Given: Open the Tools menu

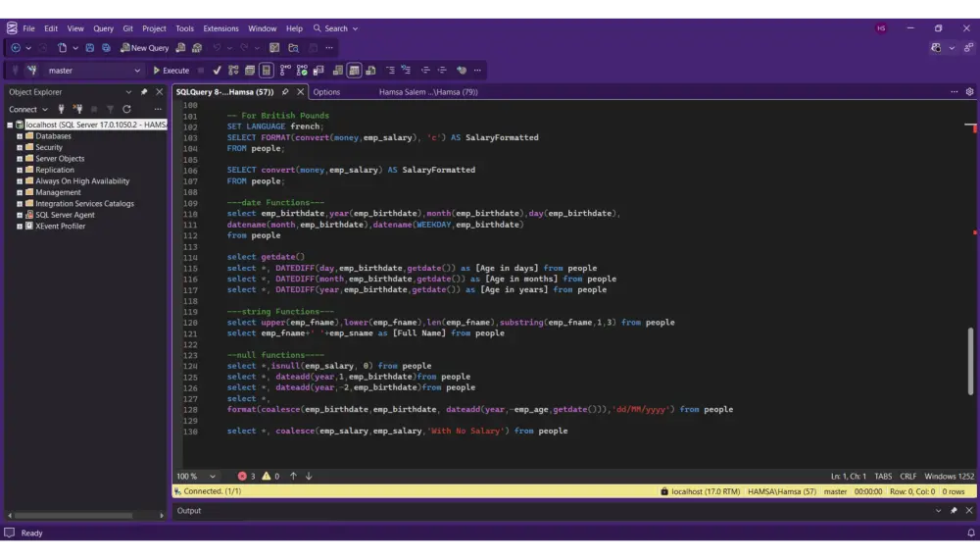Looking at the screenshot, I should tap(184, 28).
